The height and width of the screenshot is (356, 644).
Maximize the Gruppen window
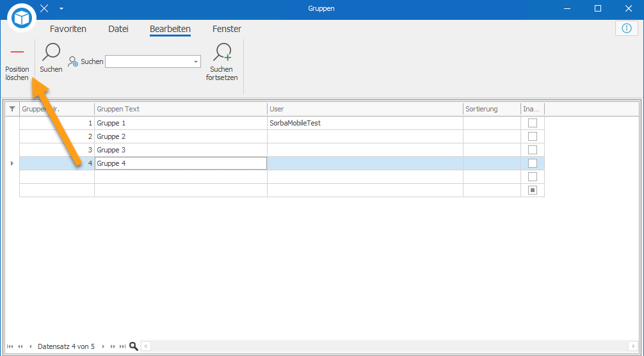click(x=598, y=8)
